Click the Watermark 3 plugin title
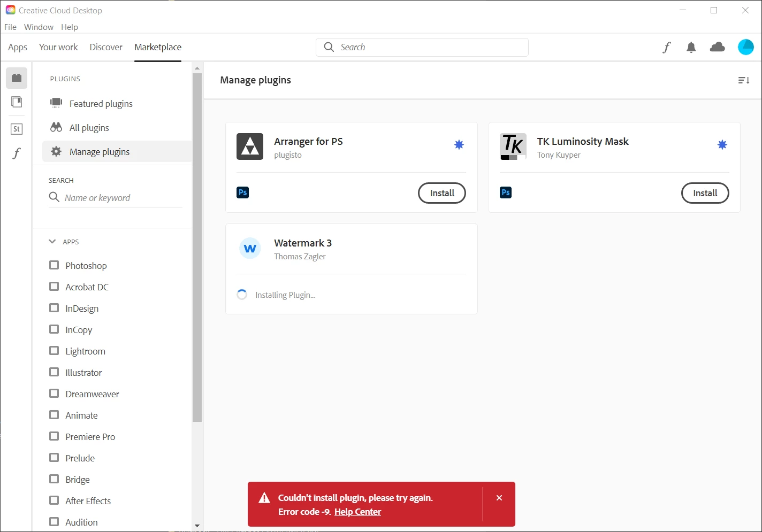Screen dimensions: 762x532 click(303, 243)
